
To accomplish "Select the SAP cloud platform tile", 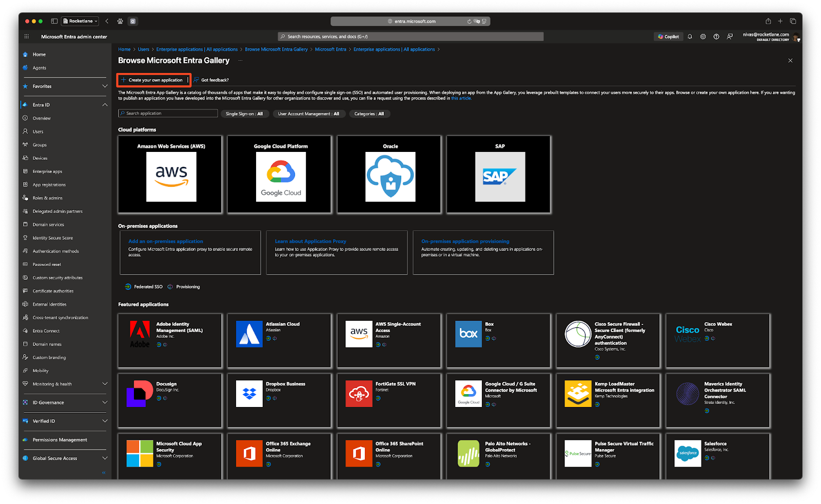I will point(499,175).
